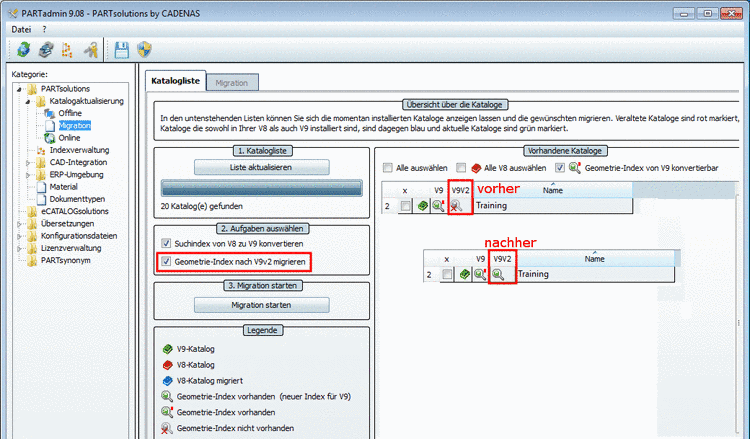Image resolution: width=750 pixels, height=439 pixels.
Task: Click the catalog list progress bar
Action: pos(261,188)
